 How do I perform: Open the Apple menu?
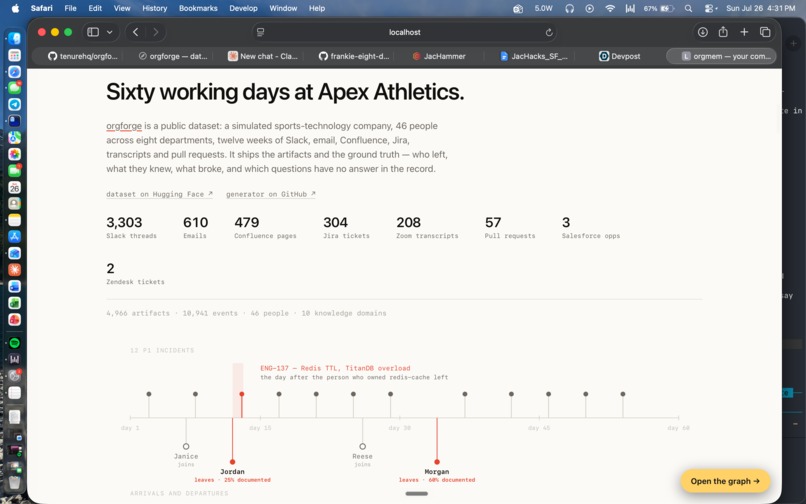point(15,8)
